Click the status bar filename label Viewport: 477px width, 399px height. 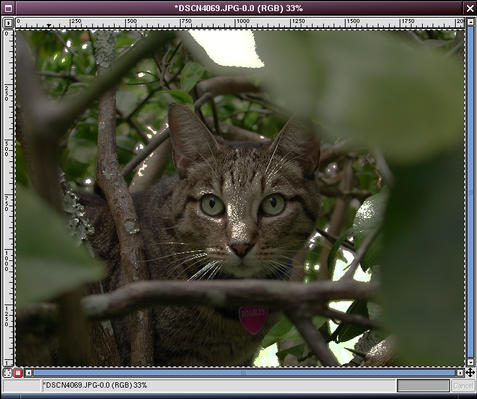(x=95, y=385)
